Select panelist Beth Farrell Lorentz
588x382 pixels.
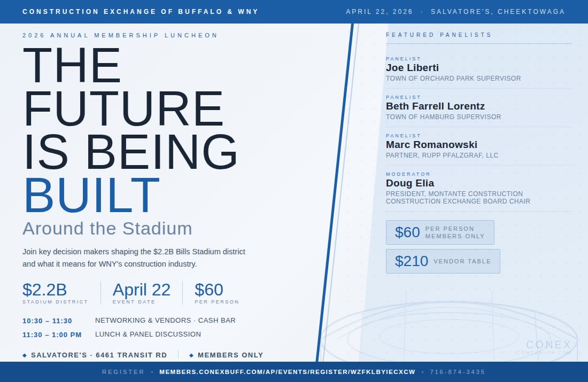(x=435, y=106)
